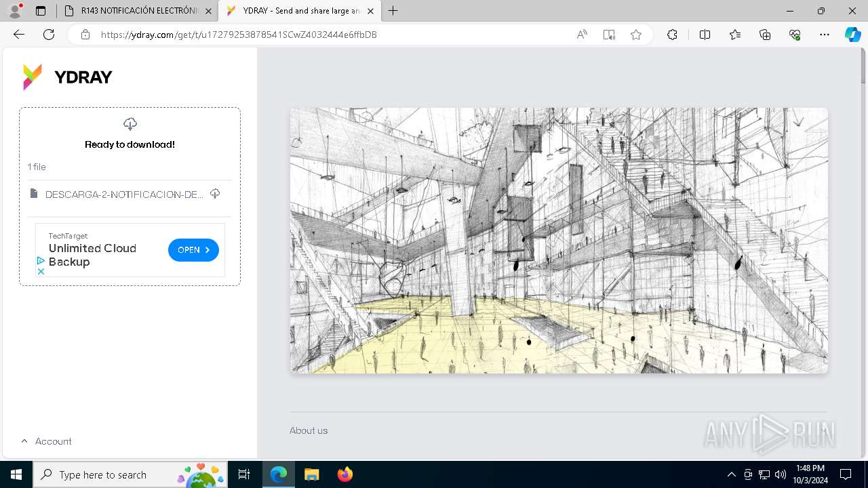This screenshot has width=868, height=488.
Task: Close the TechTarget ad with X icon
Action: click(41, 271)
